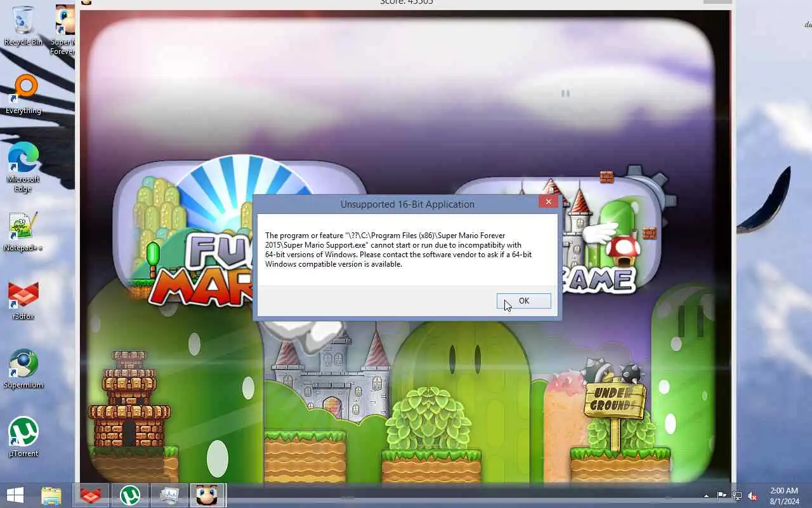This screenshot has height=508, width=812.
Task: Open the Recycle Bin desktop icon
Action: (x=23, y=26)
